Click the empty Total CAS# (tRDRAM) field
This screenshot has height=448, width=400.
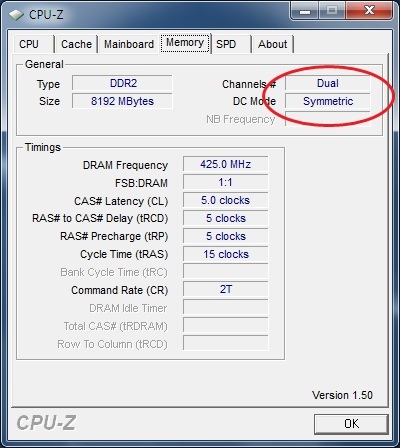point(226,325)
